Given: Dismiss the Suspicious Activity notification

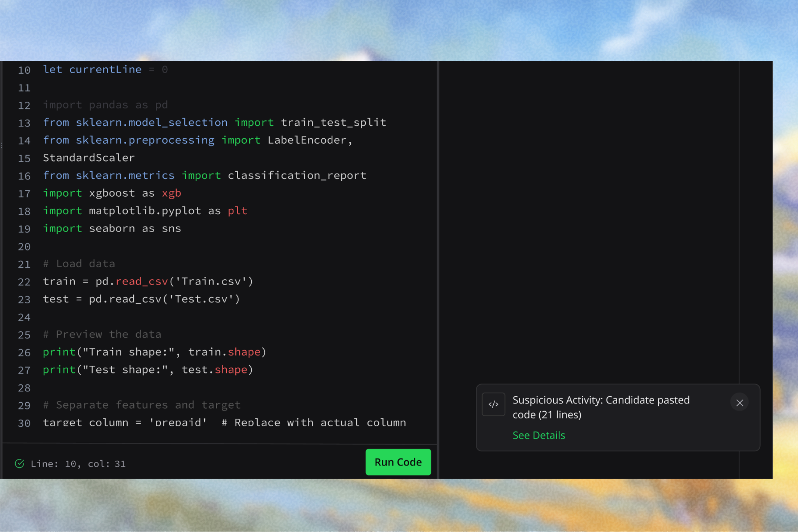Looking at the screenshot, I should (x=740, y=403).
